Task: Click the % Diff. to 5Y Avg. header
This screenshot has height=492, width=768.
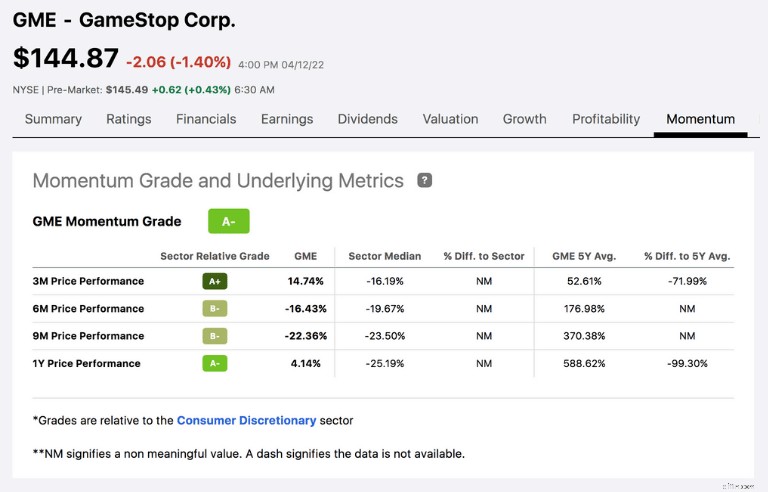Action: pos(687,256)
